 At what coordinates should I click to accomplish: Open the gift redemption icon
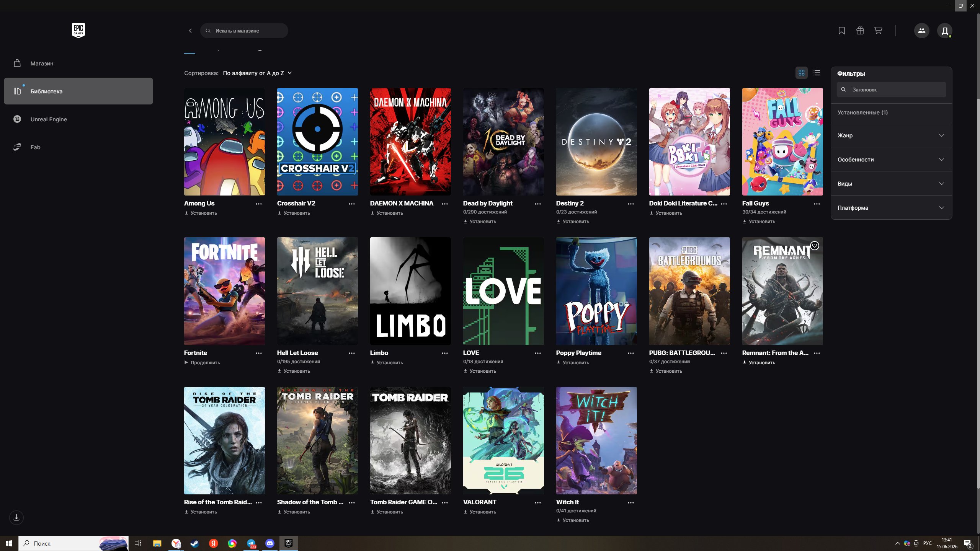[860, 31]
